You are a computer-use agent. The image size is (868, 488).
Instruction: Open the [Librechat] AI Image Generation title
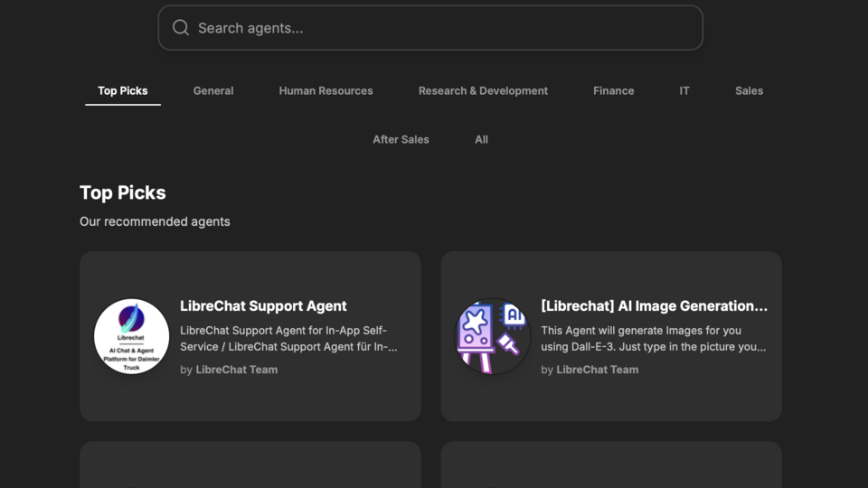click(654, 306)
